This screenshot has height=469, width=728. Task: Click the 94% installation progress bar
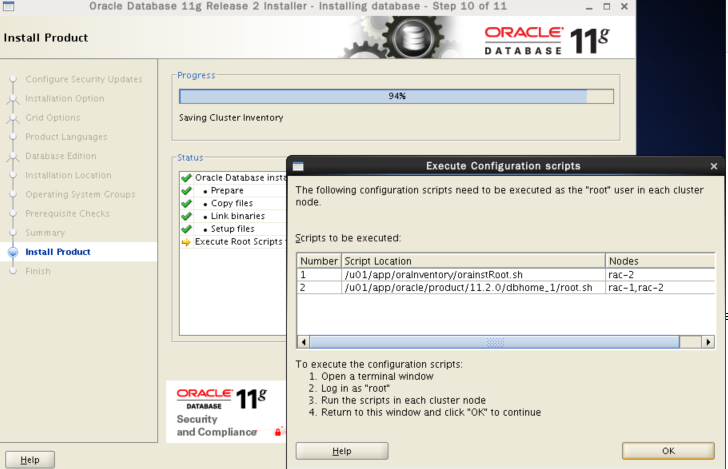pyautogui.click(x=396, y=96)
